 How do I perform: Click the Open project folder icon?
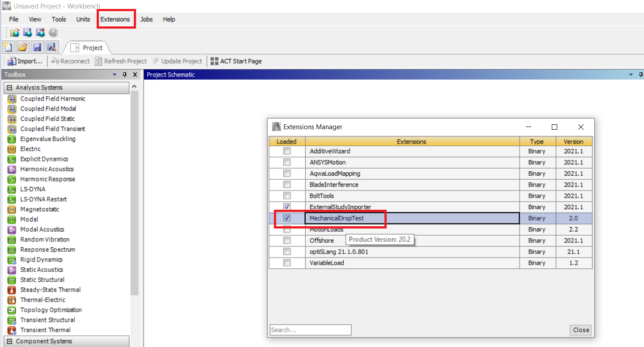(x=23, y=47)
